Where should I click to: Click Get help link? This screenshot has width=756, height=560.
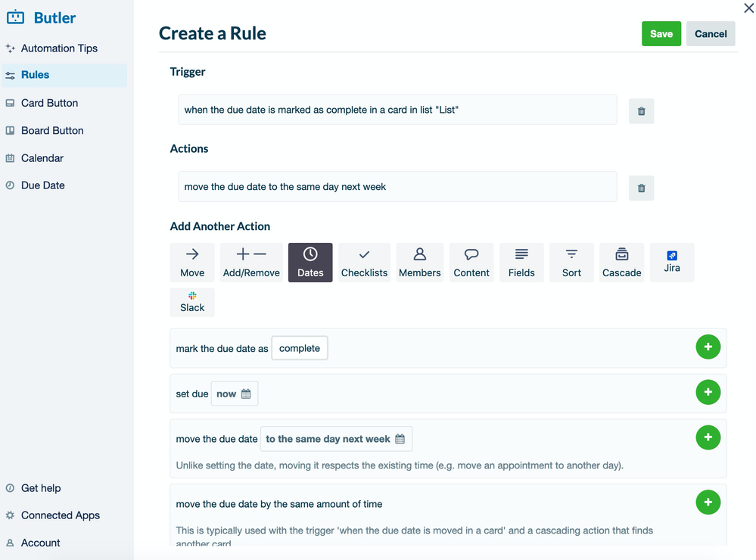(41, 488)
